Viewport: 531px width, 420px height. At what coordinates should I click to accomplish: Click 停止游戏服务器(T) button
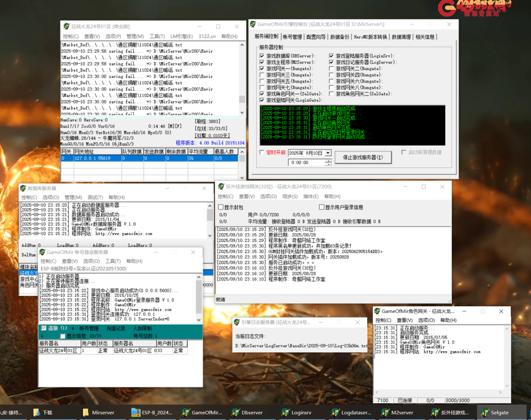(363, 157)
